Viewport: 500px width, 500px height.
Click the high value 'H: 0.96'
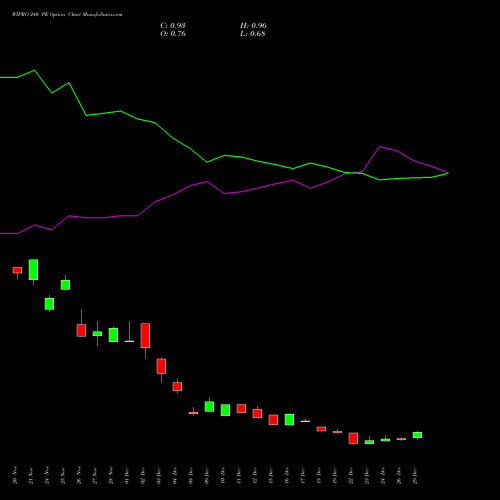(253, 26)
